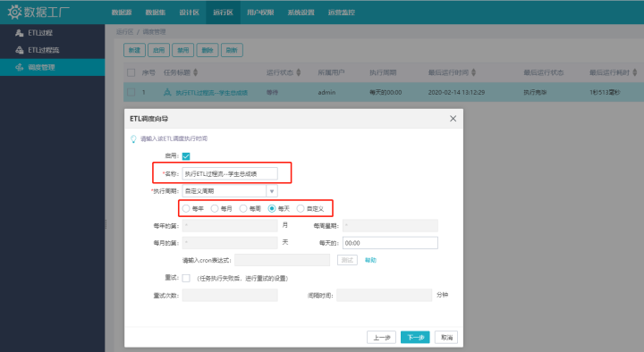Open the 设计区 menu

[x=189, y=13]
